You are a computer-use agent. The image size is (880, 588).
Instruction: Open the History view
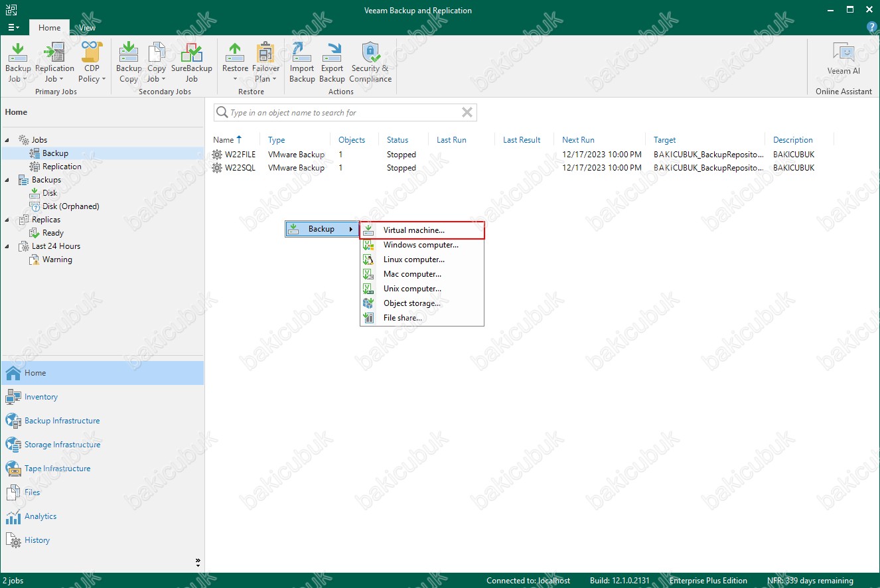pyautogui.click(x=102, y=540)
